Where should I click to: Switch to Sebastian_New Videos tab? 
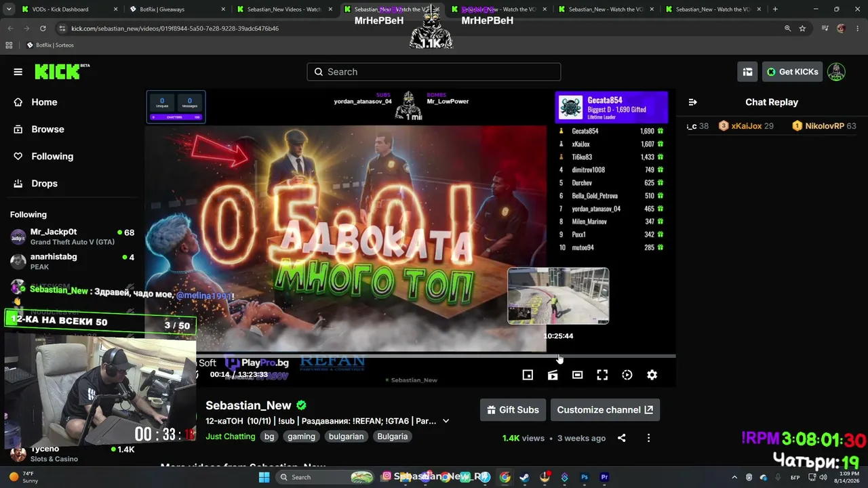coord(283,9)
